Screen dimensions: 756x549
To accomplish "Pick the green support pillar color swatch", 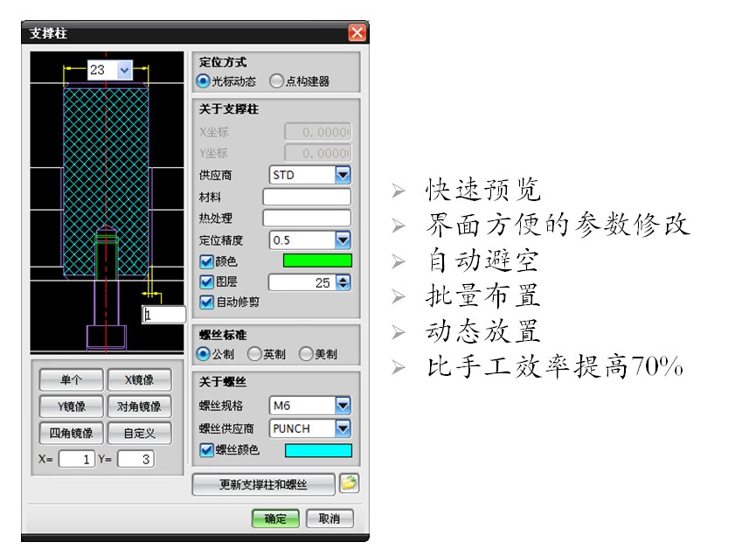I will (x=317, y=261).
